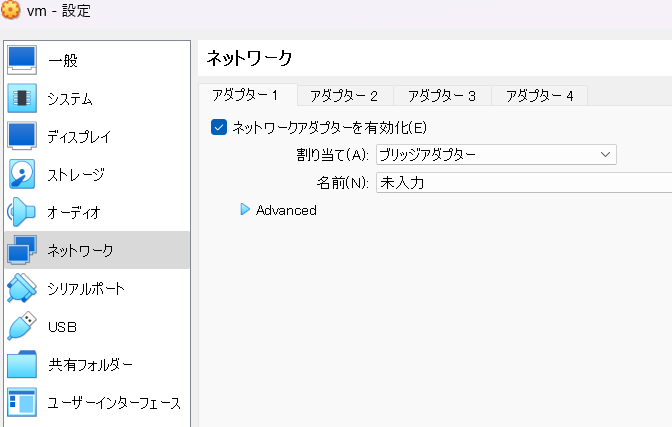
Task: Expand the Advanced section triangle
Action: 244,210
